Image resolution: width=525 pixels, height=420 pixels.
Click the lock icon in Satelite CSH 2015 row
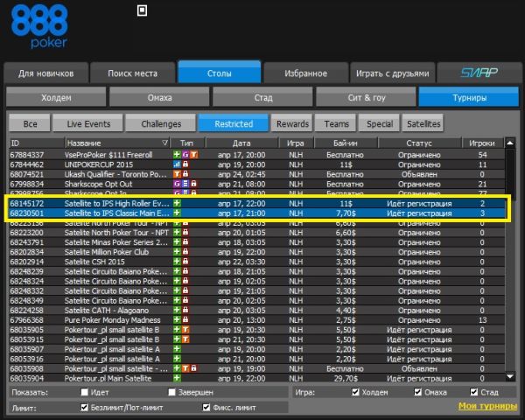185,262
